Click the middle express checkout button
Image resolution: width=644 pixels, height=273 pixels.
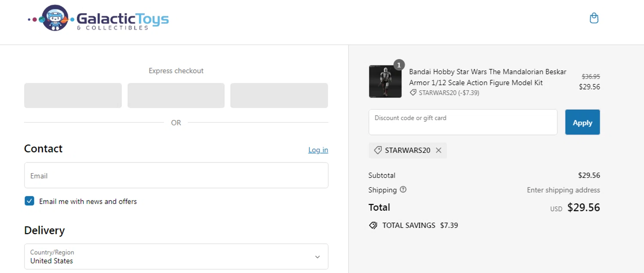(x=176, y=96)
